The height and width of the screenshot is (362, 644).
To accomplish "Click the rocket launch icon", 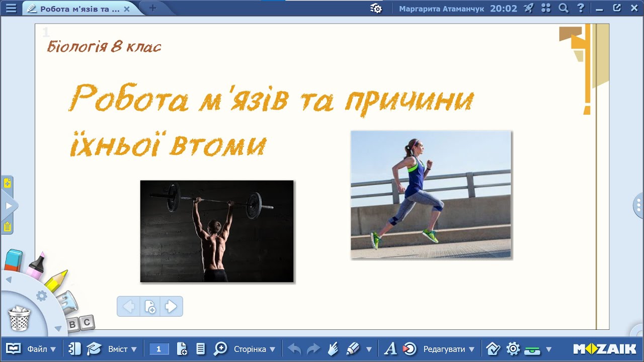I will click(529, 8).
